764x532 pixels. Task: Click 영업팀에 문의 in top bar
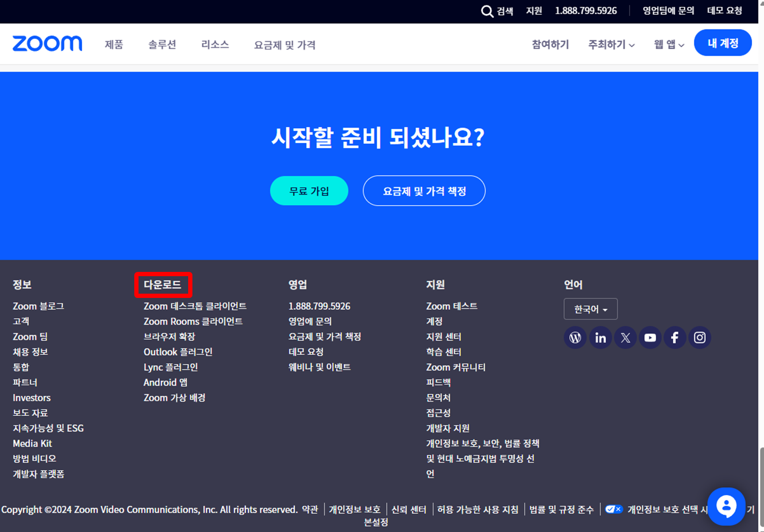click(668, 11)
